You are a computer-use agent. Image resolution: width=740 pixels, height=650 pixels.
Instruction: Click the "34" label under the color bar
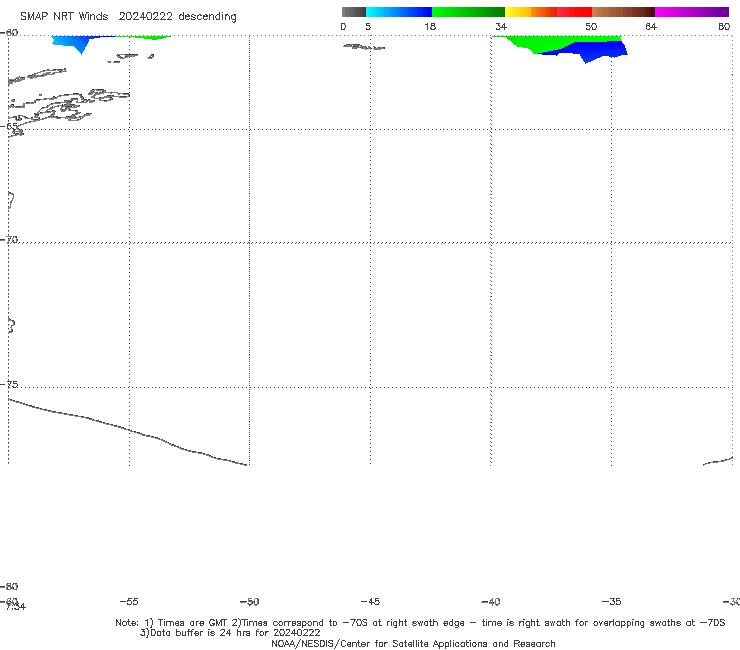click(x=501, y=26)
